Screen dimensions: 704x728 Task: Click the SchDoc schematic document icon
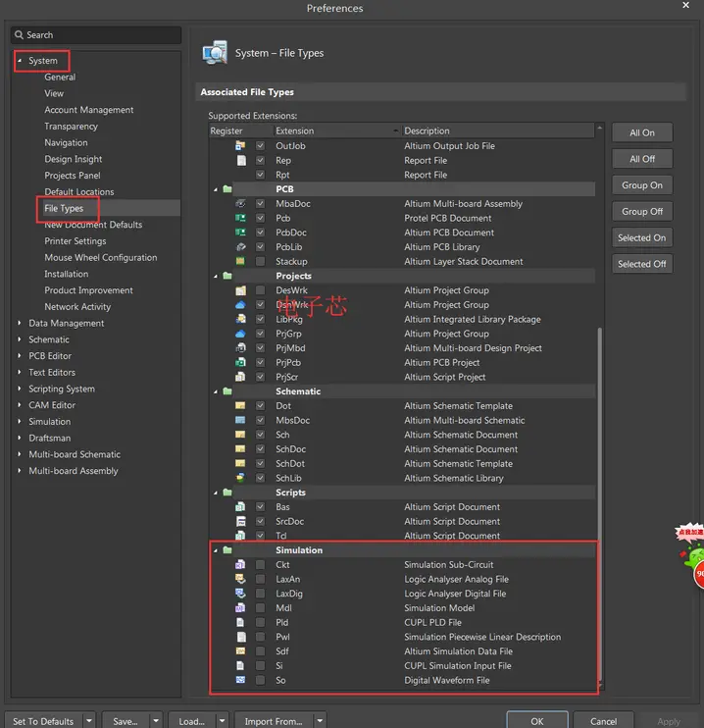(x=240, y=449)
